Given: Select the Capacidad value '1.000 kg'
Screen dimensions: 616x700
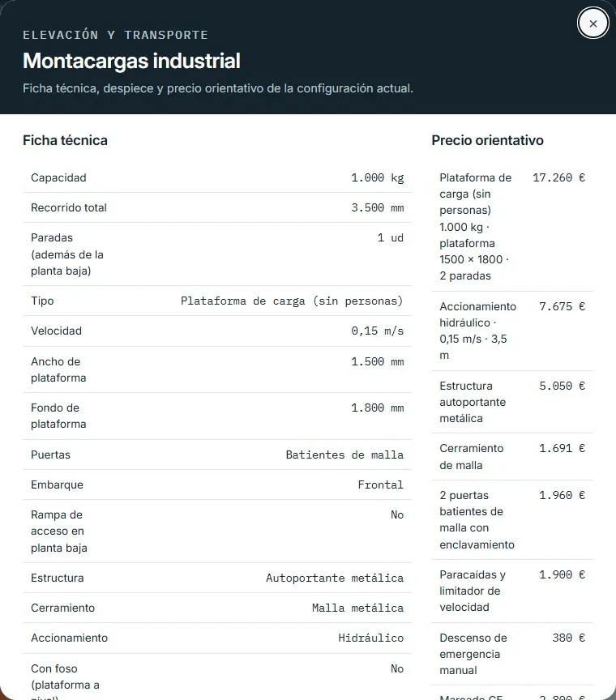Looking at the screenshot, I should (377, 177).
